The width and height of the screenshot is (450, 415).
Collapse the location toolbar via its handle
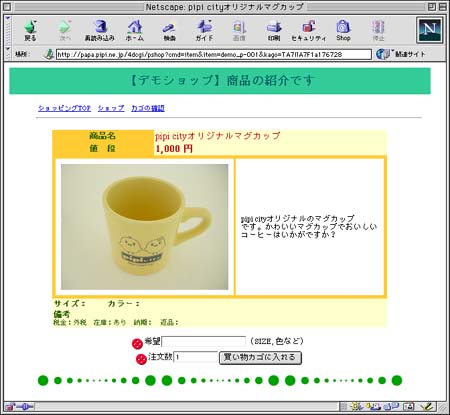8,54
